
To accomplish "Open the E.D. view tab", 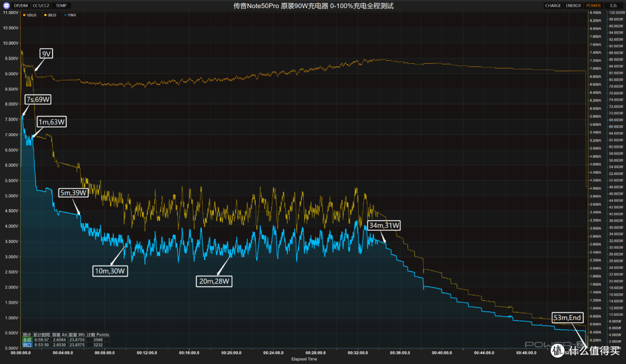I will click(614, 6).
